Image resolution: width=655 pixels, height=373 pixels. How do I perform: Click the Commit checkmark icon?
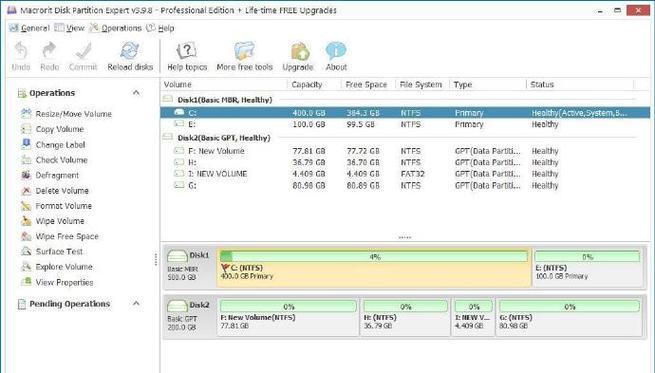(83, 52)
